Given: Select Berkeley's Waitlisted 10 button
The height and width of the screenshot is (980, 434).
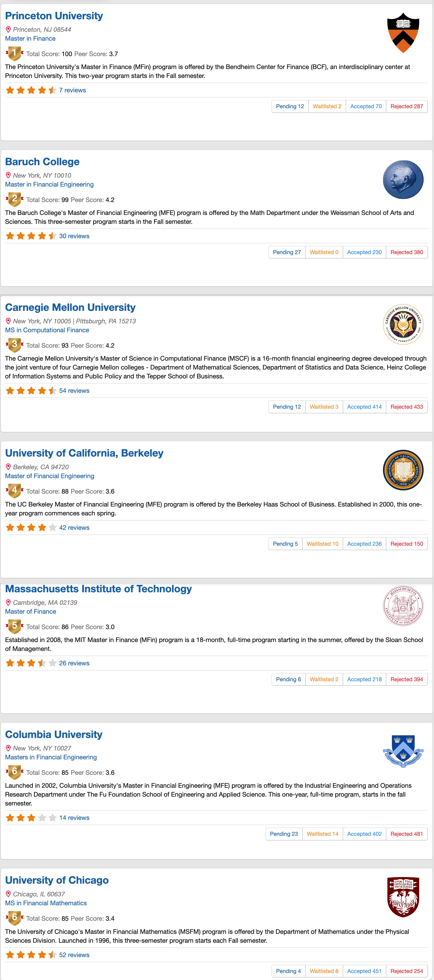Looking at the screenshot, I should (322, 544).
